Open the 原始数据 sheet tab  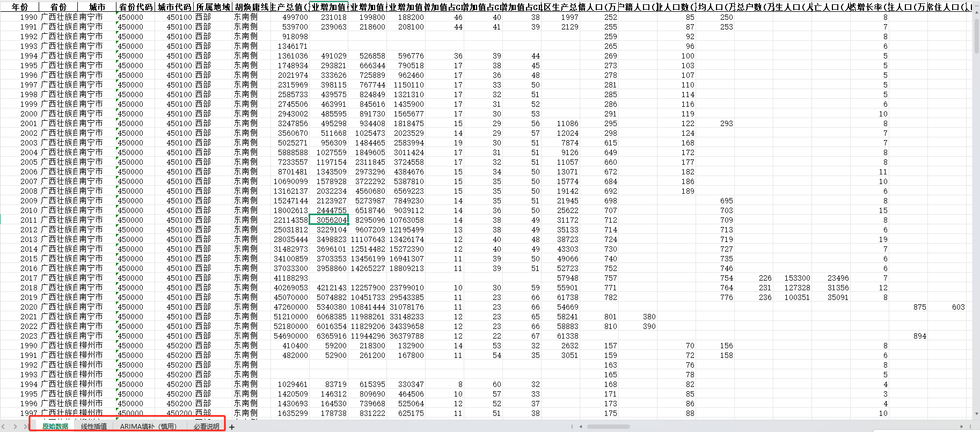55,427
